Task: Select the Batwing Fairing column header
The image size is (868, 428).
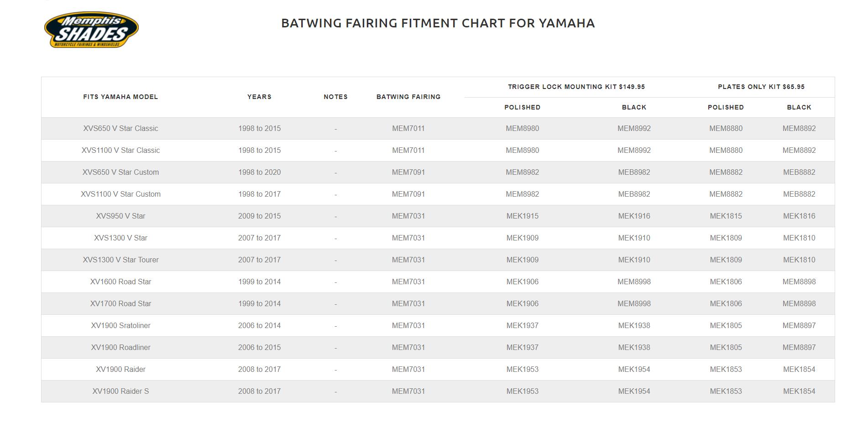Action: [x=408, y=97]
